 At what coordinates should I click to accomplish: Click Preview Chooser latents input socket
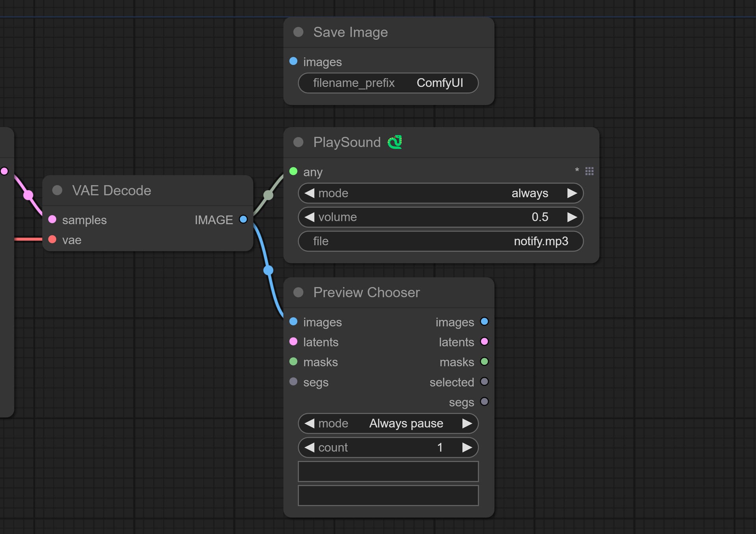pos(293,341)
